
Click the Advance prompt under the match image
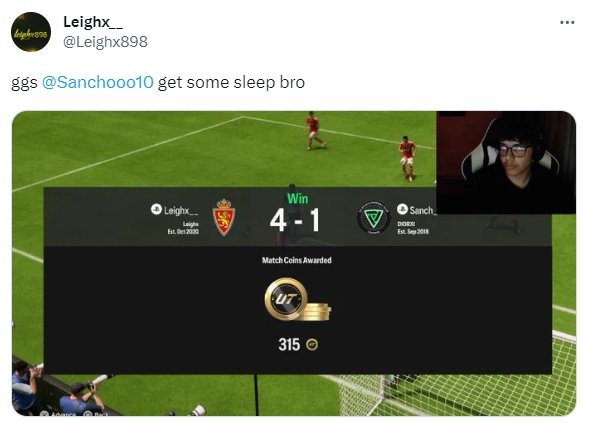[x=58, y=414]
